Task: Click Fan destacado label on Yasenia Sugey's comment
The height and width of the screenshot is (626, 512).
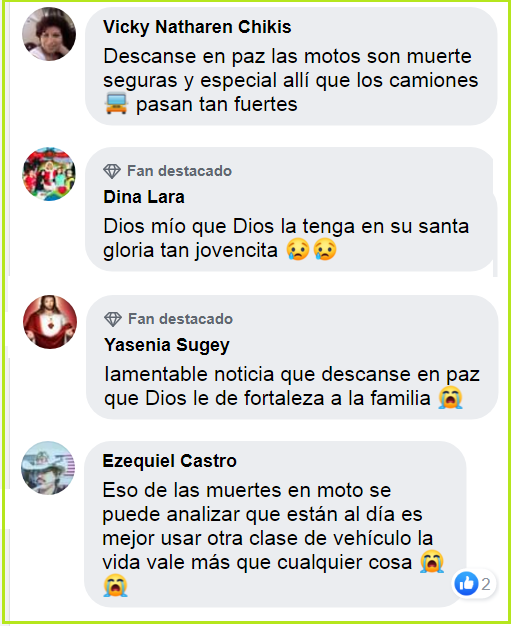Action: click(180, 319)
